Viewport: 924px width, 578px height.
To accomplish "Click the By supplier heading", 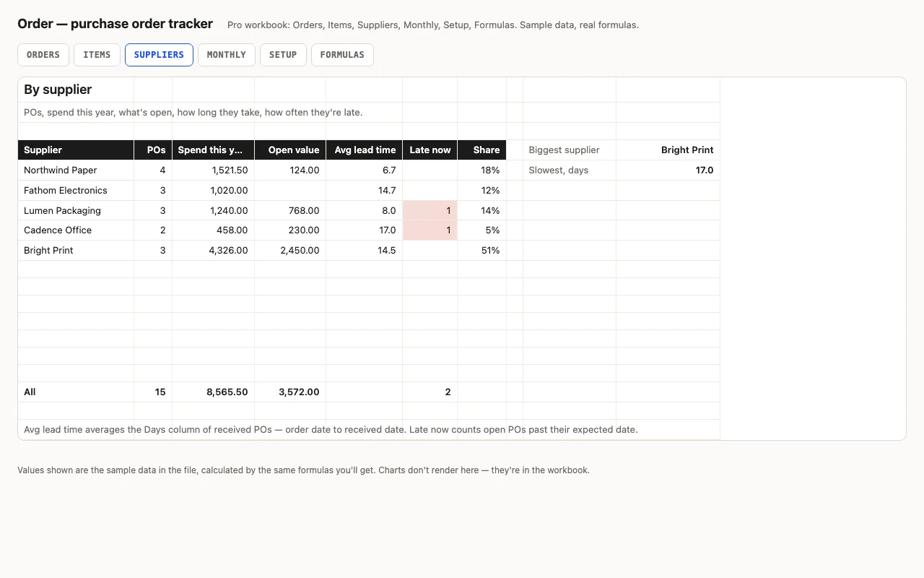I will [58, 90].
